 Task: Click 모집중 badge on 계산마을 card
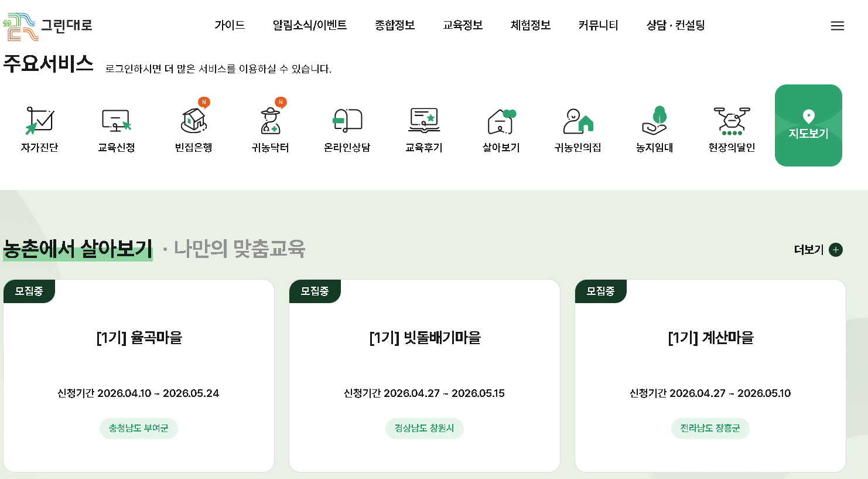pos(601,291)
